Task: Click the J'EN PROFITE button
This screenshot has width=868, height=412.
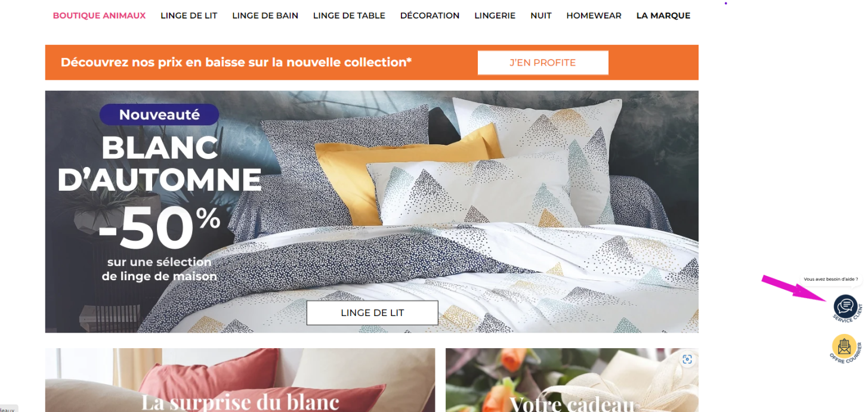Action: (x=543, y=63)
